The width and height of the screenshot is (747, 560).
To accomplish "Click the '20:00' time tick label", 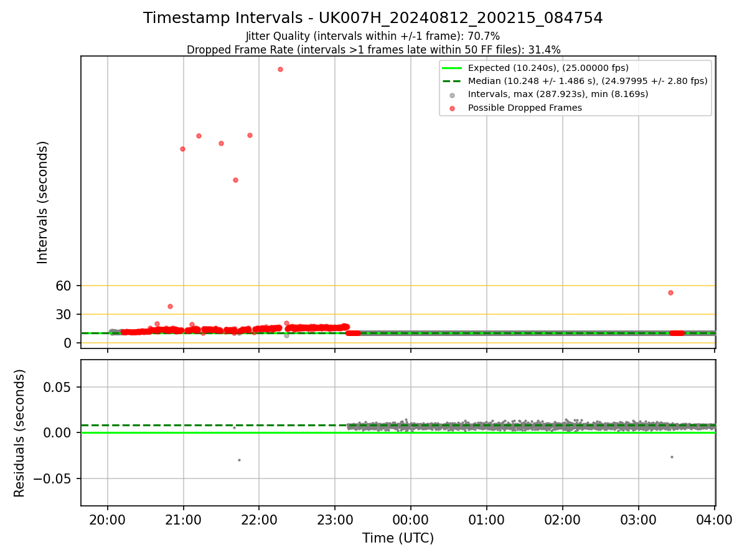I will click(x=108, y=520).
